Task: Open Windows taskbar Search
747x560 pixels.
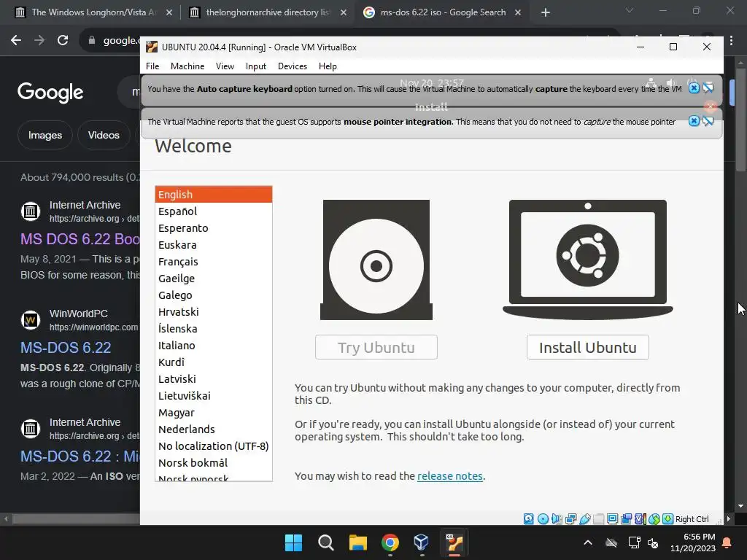Action: point(326,542)
